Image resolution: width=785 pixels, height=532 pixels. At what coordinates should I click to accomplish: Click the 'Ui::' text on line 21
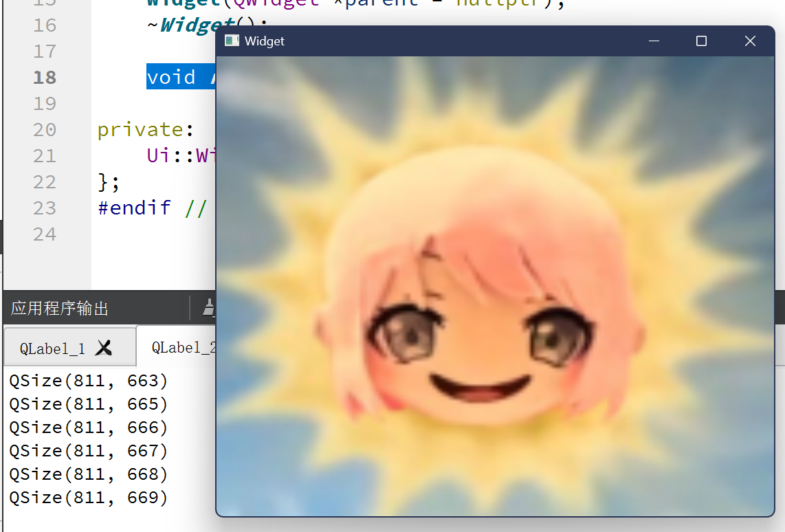170,155
